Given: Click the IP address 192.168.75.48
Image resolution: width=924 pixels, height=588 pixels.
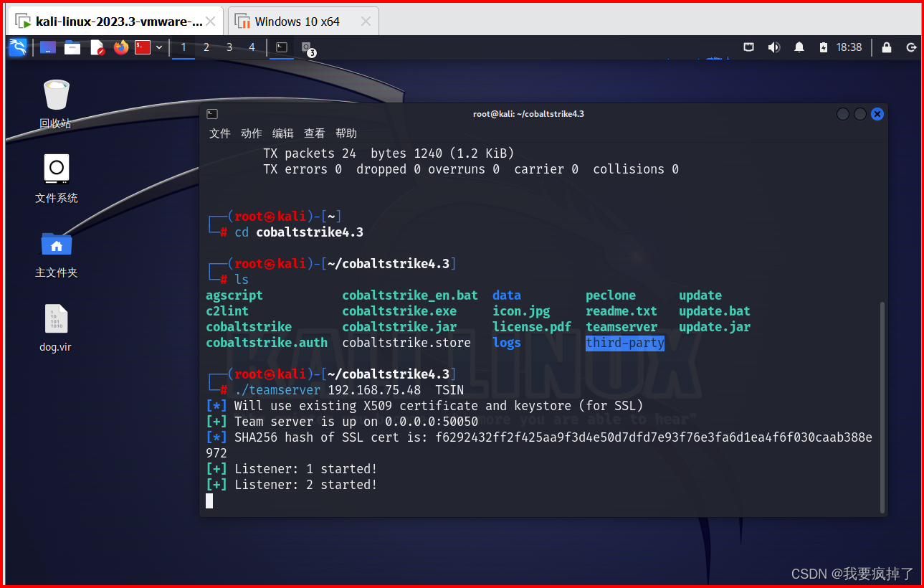Looking at the screenshot, I should pyautogui.click(x=374, y=390).
